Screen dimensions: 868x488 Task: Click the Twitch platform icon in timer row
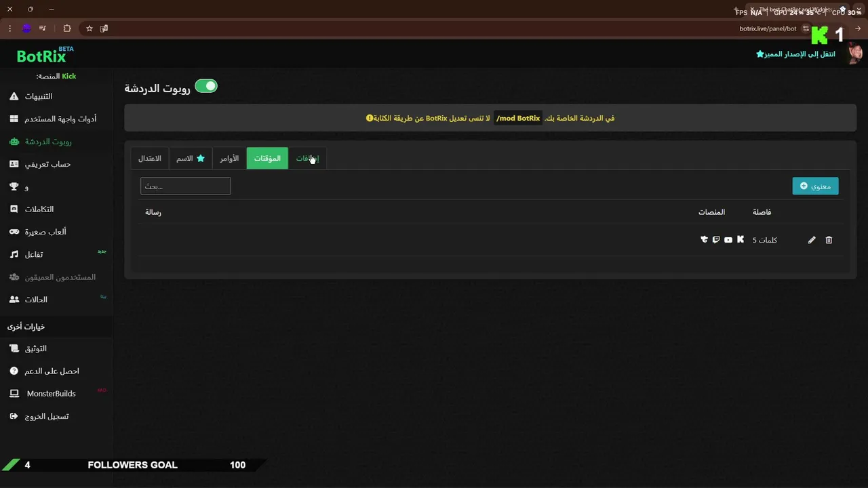(x=716, y=240)
